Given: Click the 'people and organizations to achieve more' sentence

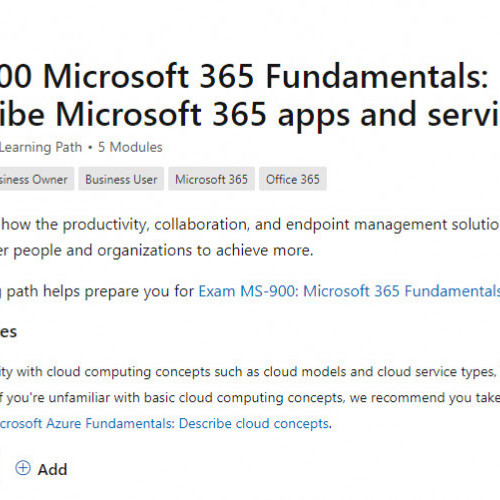Looking at the screenshot, I should click(x=157, y=250).
